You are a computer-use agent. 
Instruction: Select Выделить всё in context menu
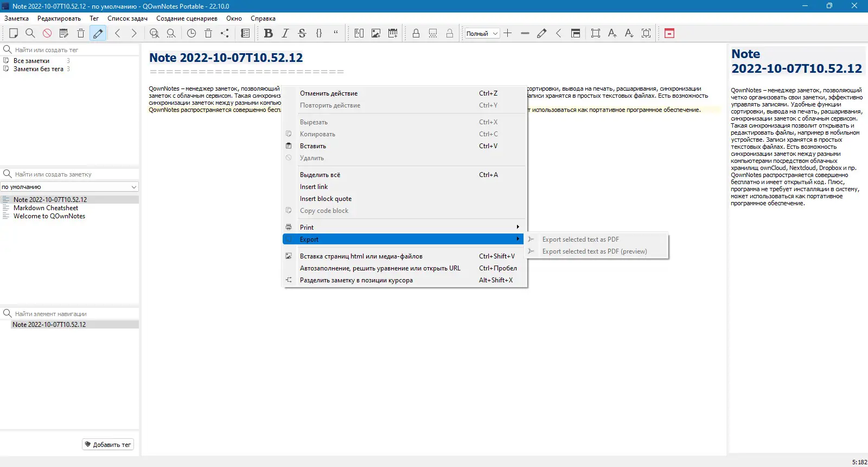405,175
